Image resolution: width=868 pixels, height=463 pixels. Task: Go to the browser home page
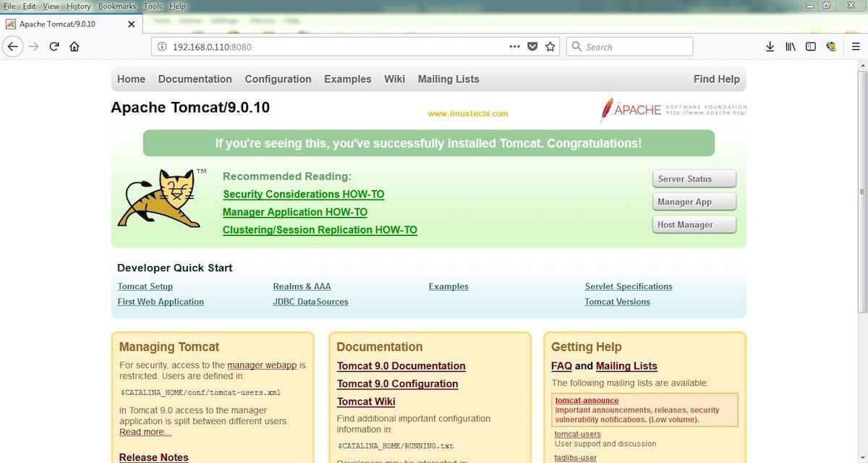point(74,46)
